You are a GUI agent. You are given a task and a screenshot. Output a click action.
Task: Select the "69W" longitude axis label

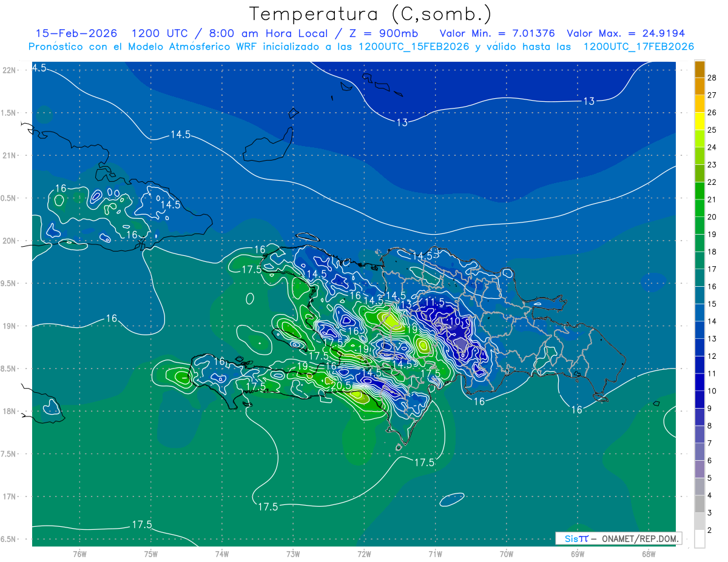[x=577, y=554]
